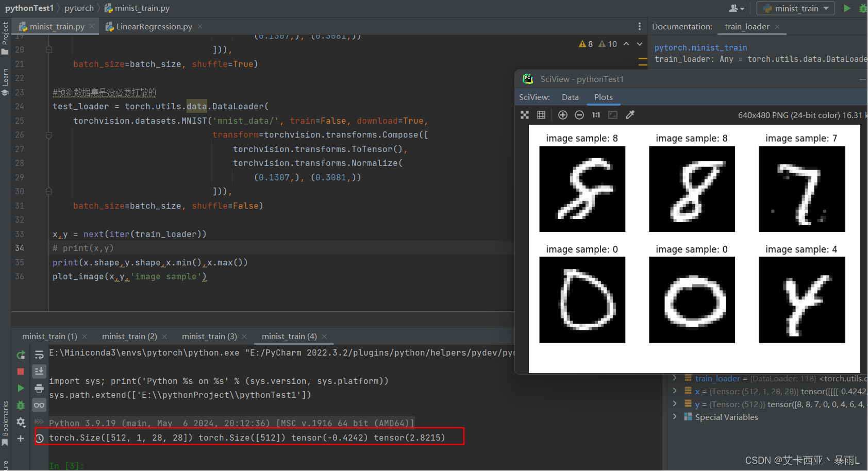Stop the running console process
The width and height of the screenshot is (868, 471).
point(21,372)
